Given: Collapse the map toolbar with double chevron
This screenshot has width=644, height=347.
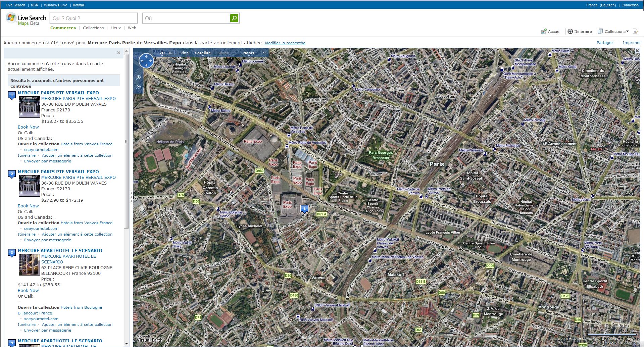Looking at the screenshot, I should 264,53.
